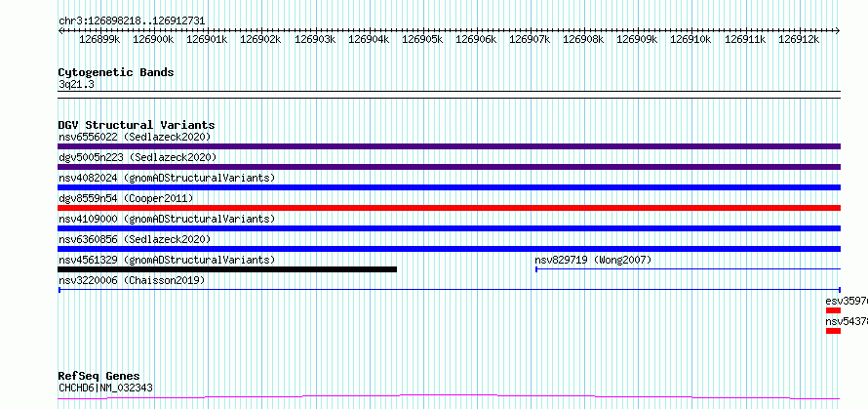Click the 126900k ruler position
Screen dimensions: 868x409
point(153,40)
